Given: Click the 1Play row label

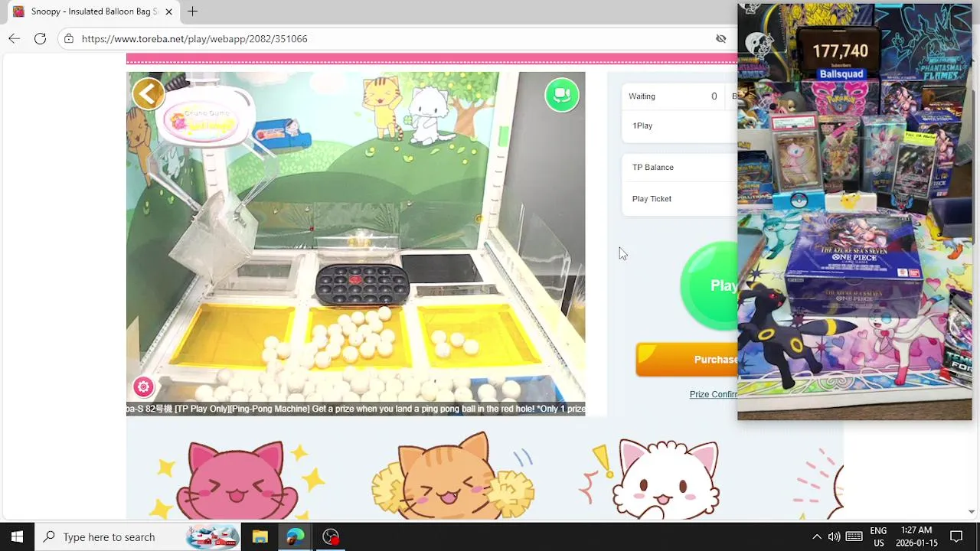Looking at the screenshot, I should pos(642,126).
